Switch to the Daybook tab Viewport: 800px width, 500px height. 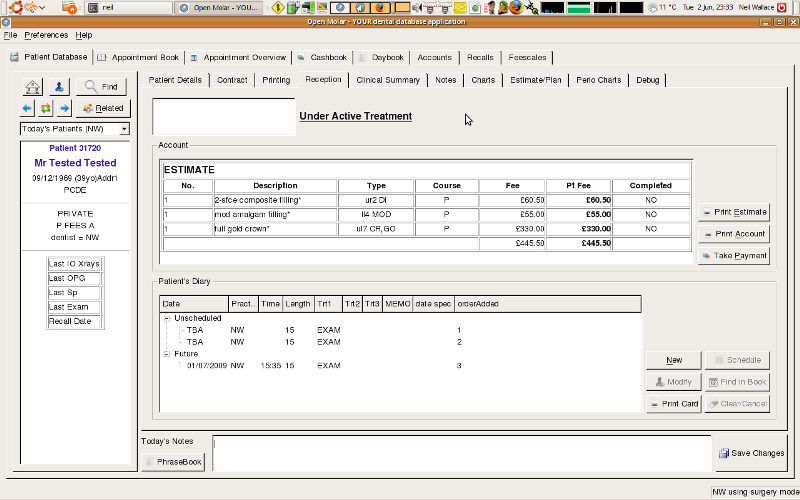tap(381, 58)
